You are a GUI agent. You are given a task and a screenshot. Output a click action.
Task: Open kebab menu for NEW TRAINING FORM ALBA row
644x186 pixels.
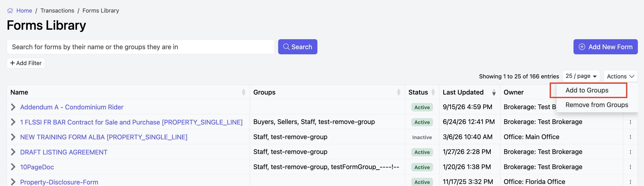tap(630, 137)
